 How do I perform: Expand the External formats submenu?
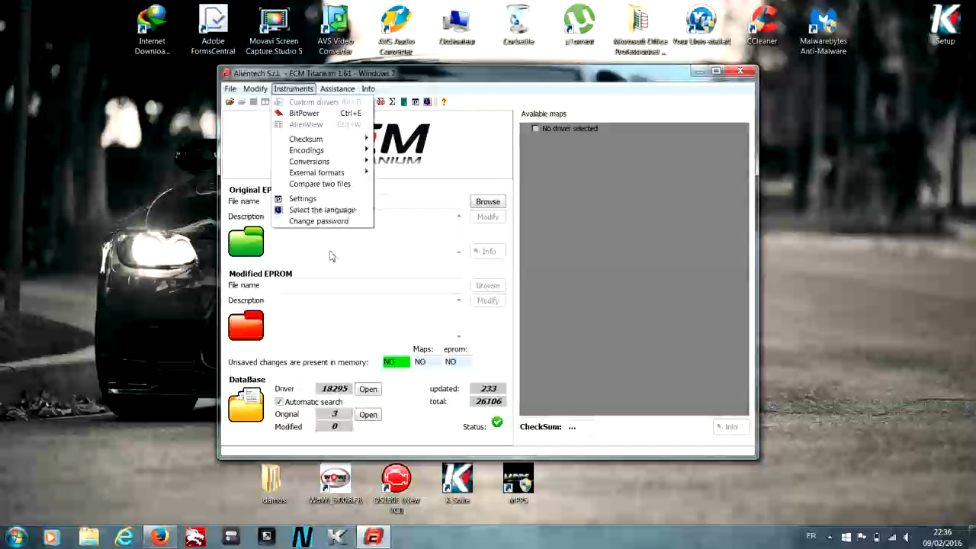[x=322, y=172]
